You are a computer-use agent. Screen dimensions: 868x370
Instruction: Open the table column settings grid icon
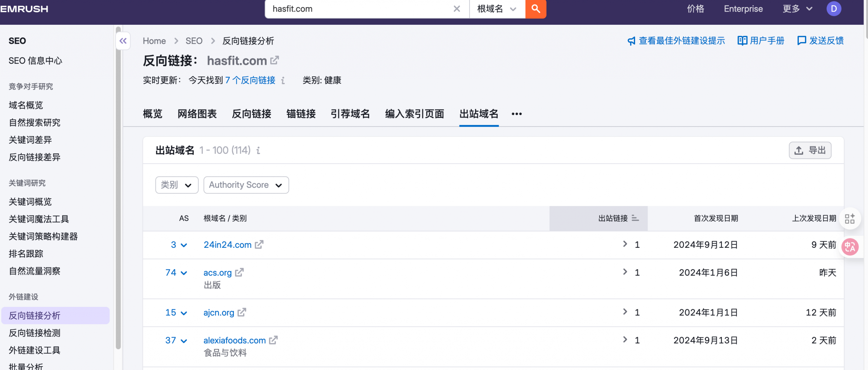coord(850,219)
